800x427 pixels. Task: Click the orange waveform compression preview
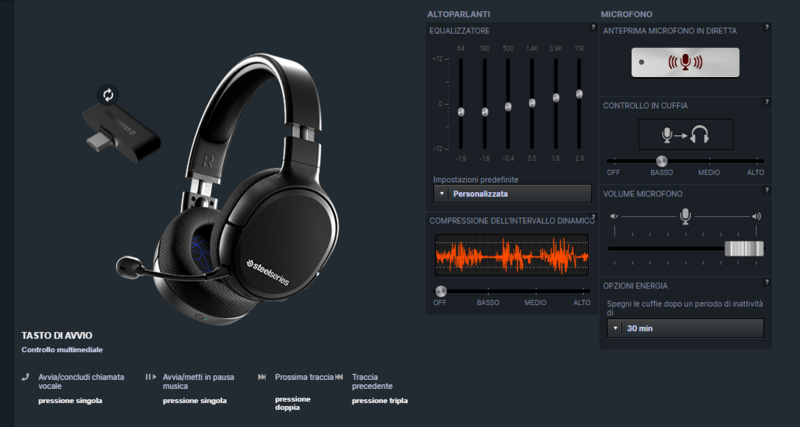pyautogui.click(x=512, y=256)
